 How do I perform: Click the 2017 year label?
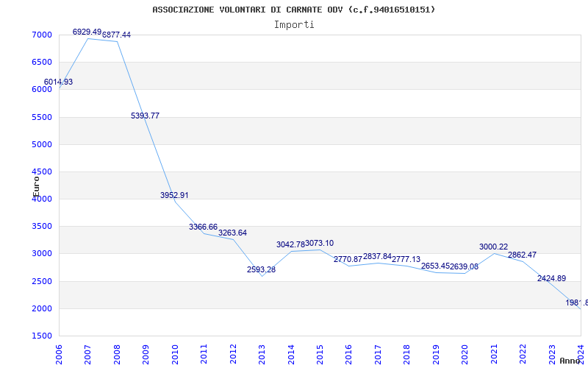(x=378, y=354)
